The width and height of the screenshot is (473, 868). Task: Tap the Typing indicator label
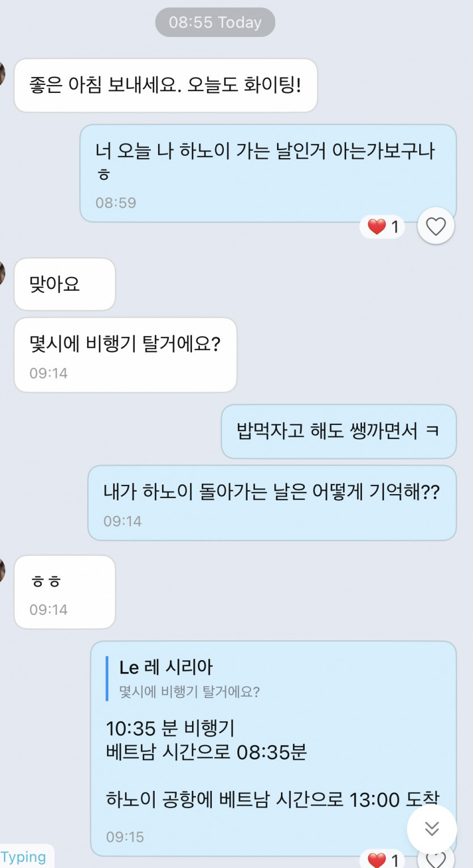pyautogui.click(x=24, y=857)
